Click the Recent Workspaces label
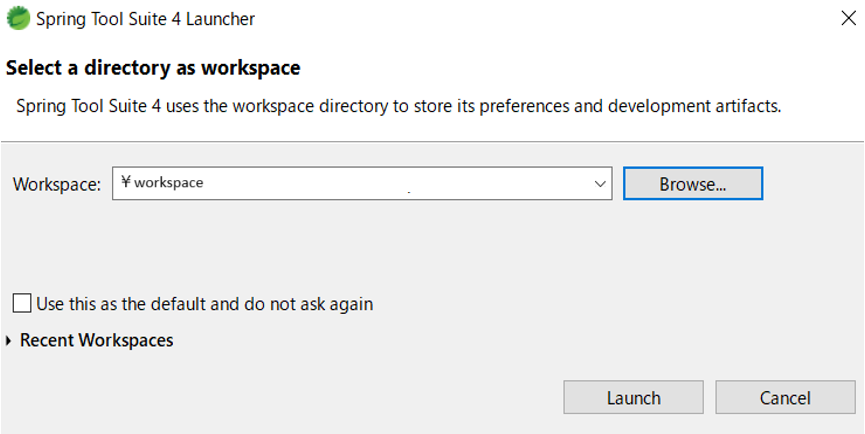 96,341
